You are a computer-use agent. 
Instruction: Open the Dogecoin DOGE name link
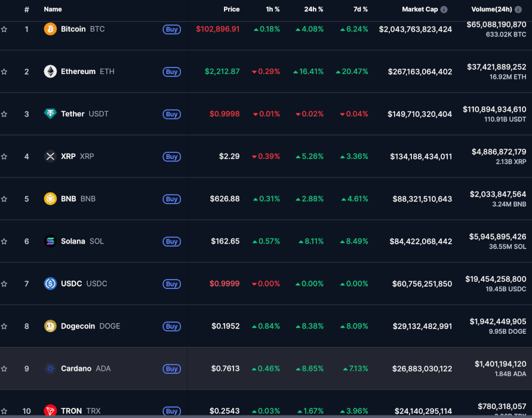[x=91, y=326]
